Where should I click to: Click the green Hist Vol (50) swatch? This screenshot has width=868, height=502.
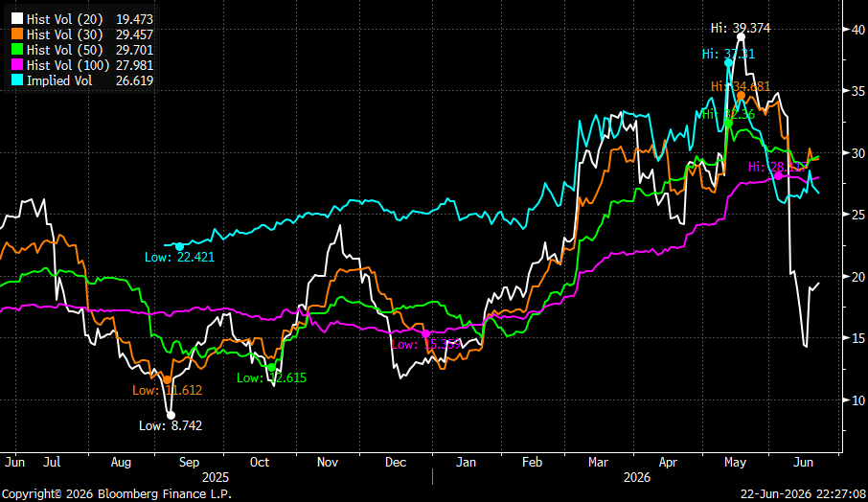[x=17, y=50]
